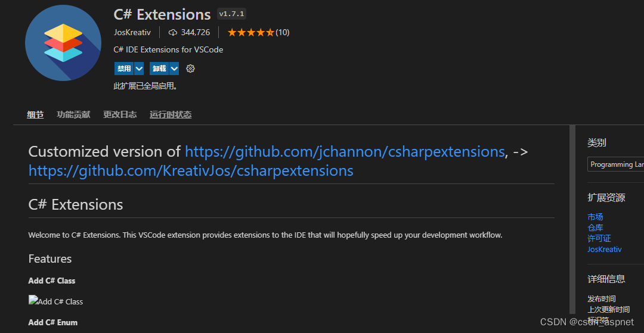Open the KreativJos/csharpextensions GitHub link
Image resolution: width=644 pixels, height=333 pixels.
click(191, 170)
